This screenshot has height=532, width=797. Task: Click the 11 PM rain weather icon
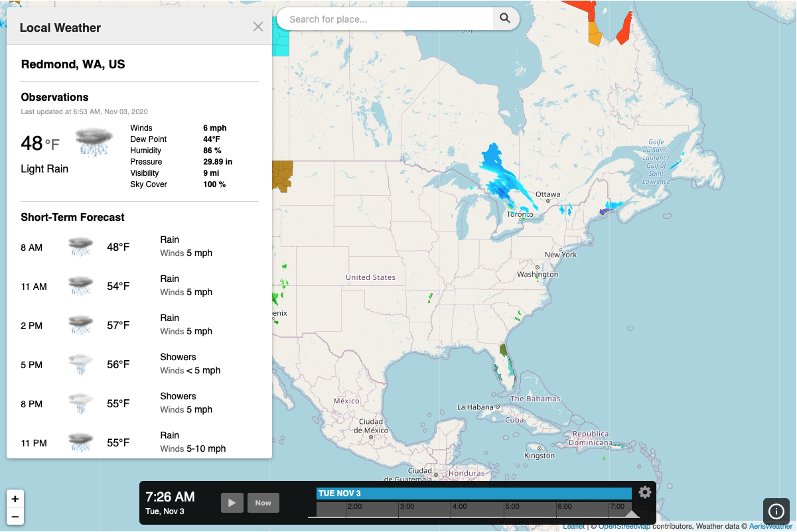point(80,441)
